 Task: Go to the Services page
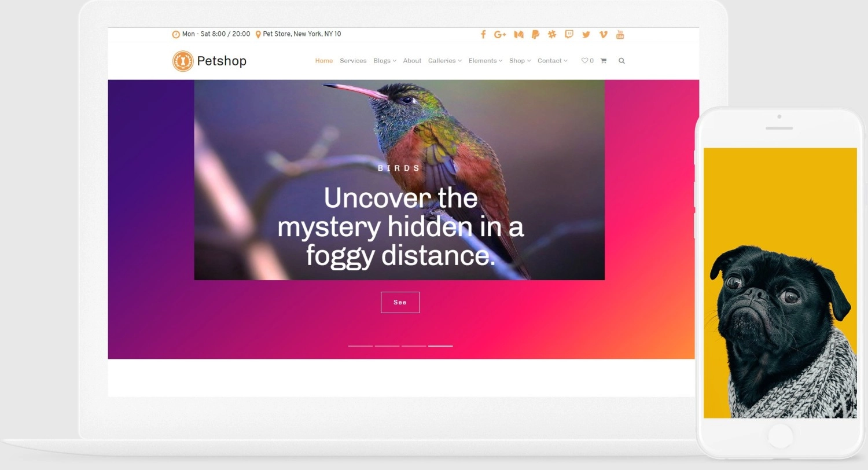[x=353, y=61]
